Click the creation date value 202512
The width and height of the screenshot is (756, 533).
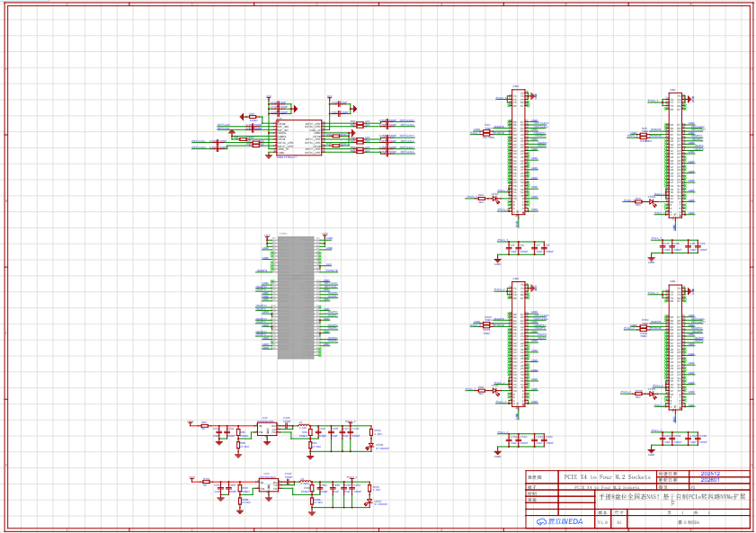coord(710,474)
